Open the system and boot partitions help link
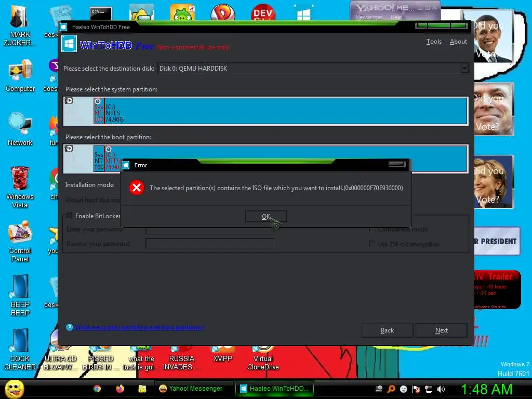 click(139, 327)
